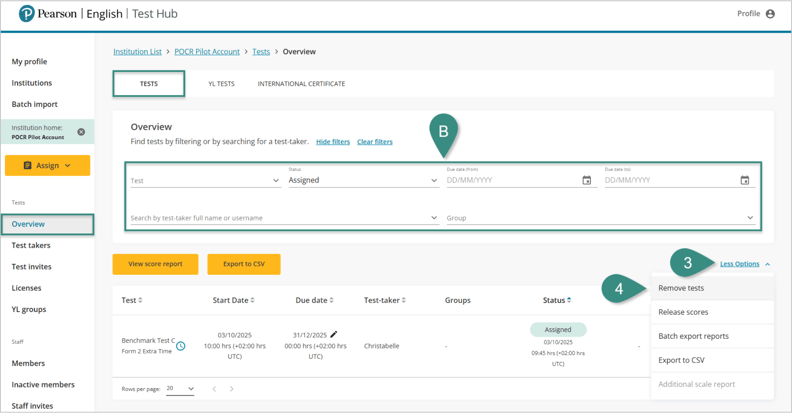
Task: Edit the due date with pencil icon
Action: [334, 335]
